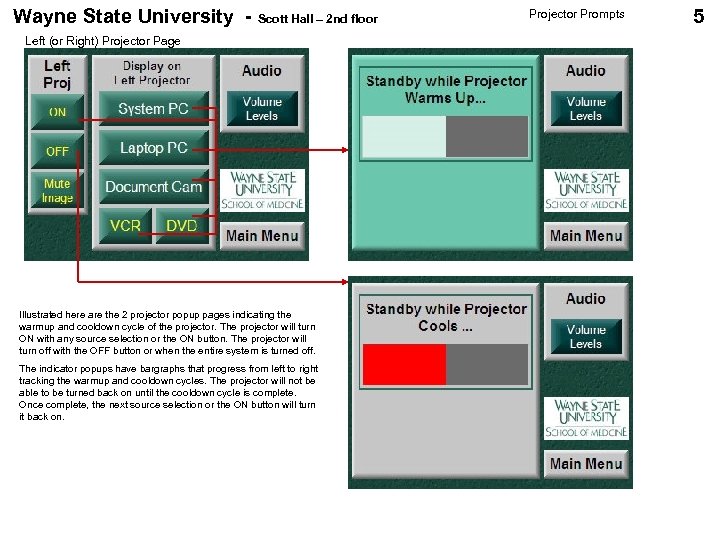Open Volume Levels on cooling popup page
Screen dimensions: 720x540
coord(586,336)
